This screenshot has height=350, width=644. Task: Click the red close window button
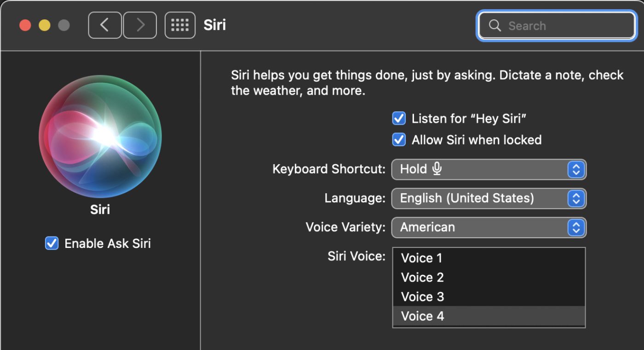pyautogui.click(x=25, y=25)
